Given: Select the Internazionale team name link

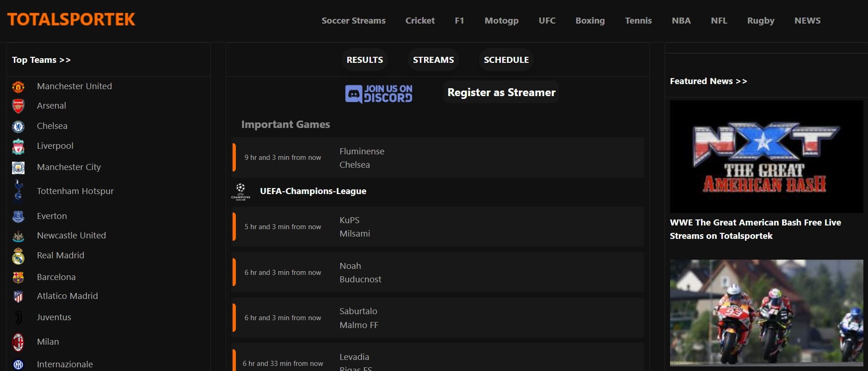Looking at the screenshot, I should (x=65, y=365).
